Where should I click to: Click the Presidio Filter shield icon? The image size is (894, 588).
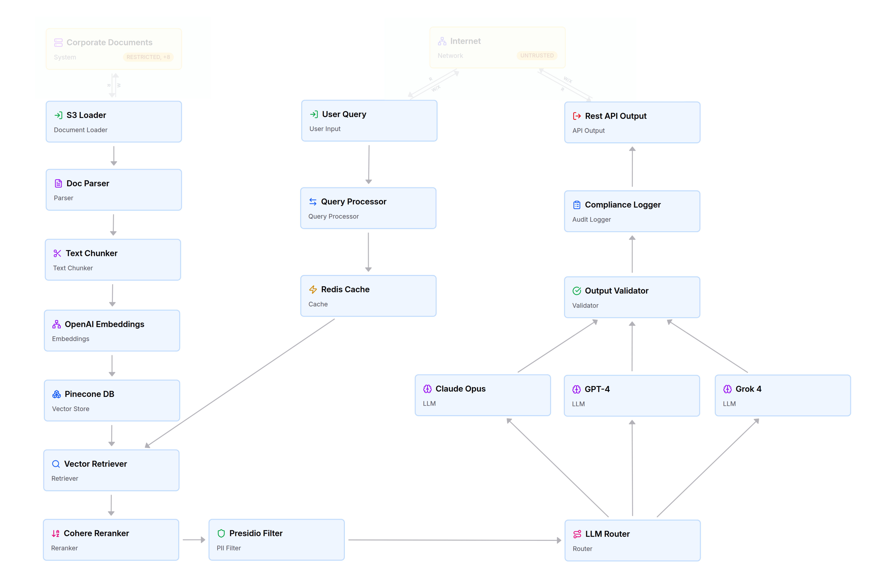click(x=221, y=533)
